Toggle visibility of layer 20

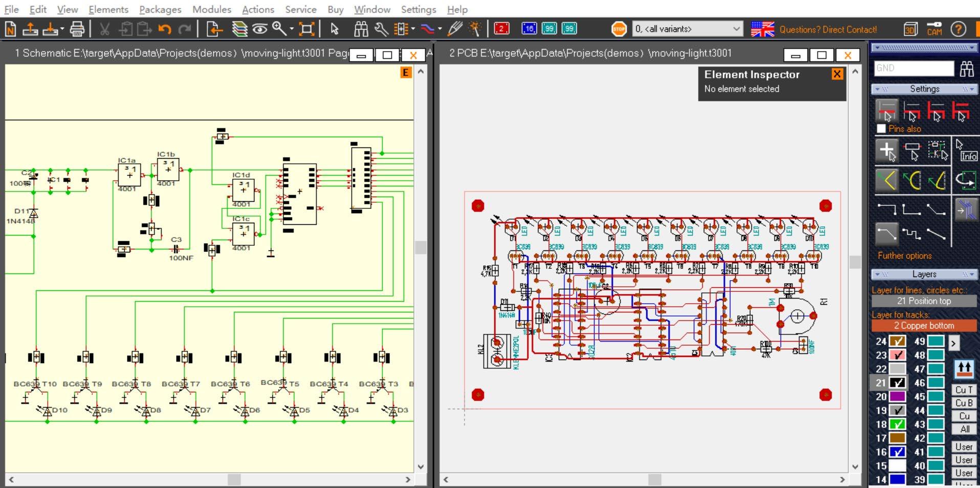coord(897,396)
